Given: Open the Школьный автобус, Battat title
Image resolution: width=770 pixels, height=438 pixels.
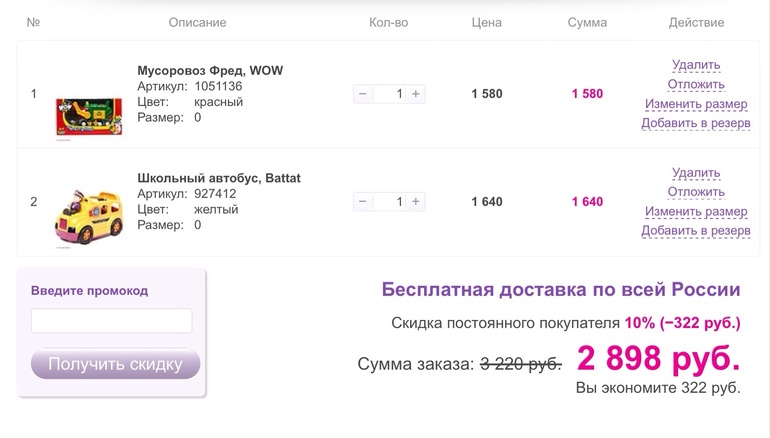Looking at the screenshot, I should 219,178.
